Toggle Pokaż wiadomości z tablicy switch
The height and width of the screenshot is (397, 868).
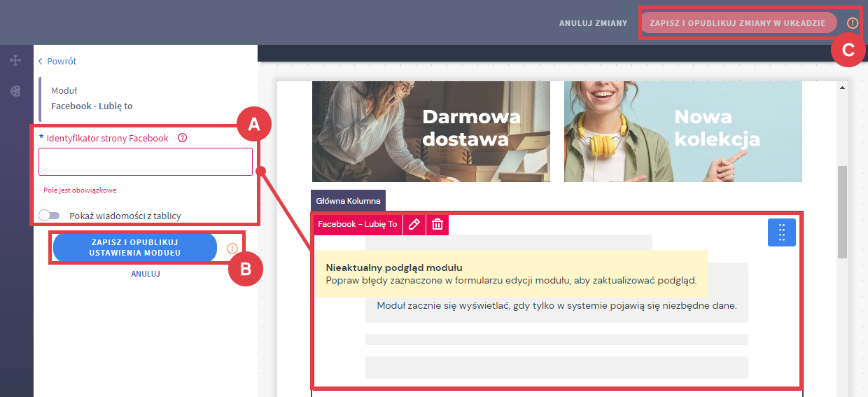[50, 216]
